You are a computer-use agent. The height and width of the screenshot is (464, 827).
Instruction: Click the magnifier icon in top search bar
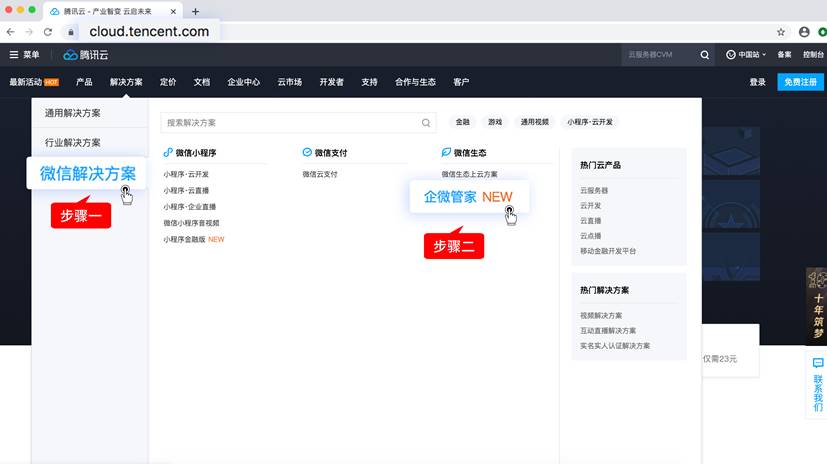(x=705, y=55)
